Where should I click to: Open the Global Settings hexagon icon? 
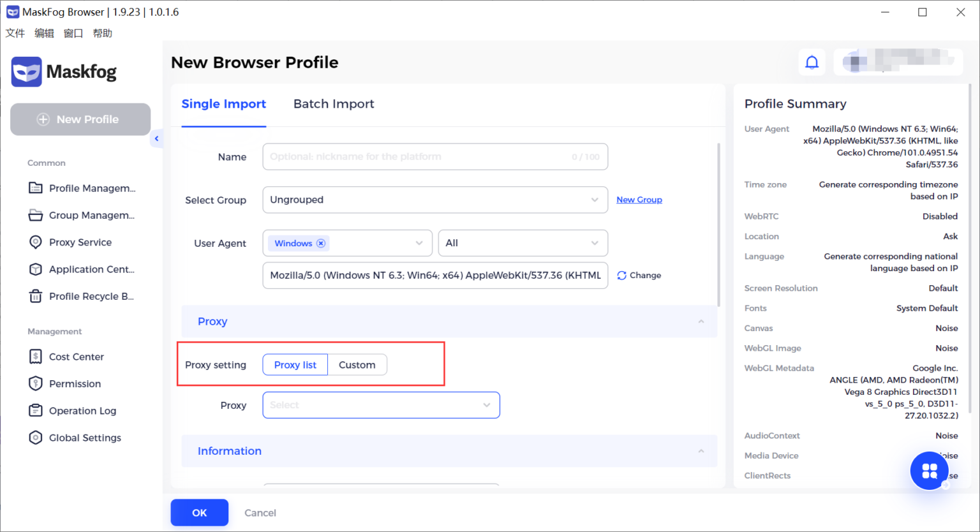36,438
